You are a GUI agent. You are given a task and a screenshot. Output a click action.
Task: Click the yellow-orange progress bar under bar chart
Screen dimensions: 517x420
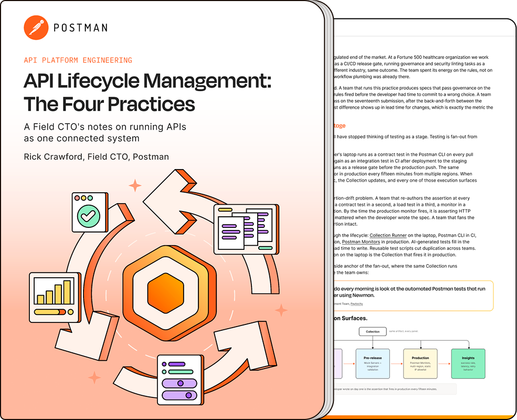50,312
